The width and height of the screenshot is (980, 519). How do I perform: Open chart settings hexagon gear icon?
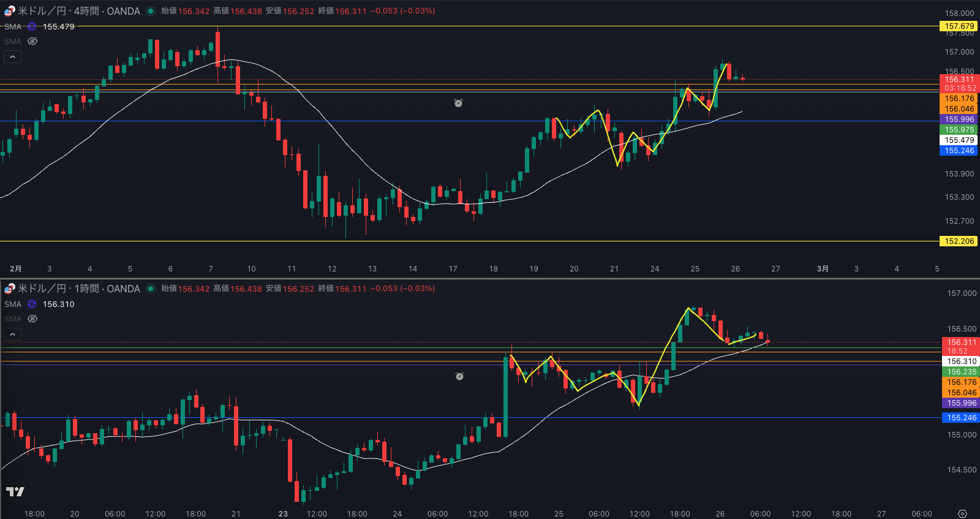[962, 513]
